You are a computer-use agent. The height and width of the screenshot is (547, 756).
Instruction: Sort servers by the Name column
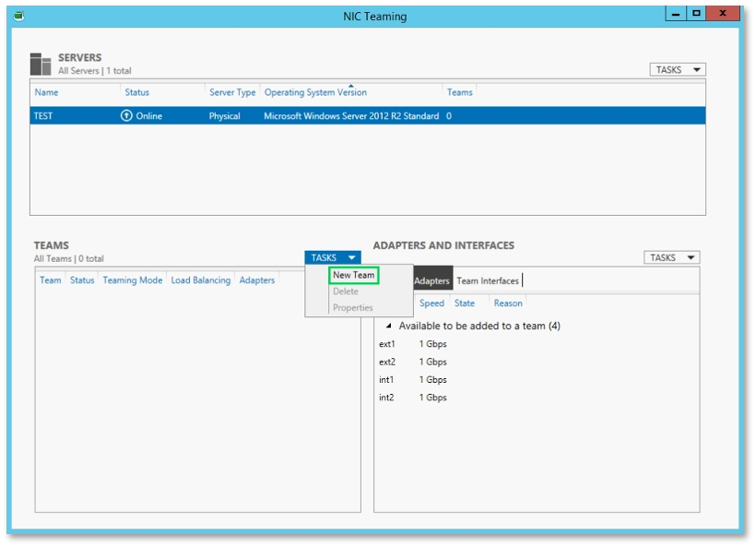[46, 92]
